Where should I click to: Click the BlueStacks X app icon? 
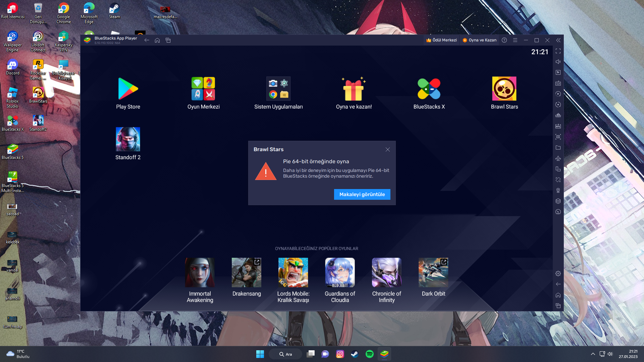click(x=429, y=89)
